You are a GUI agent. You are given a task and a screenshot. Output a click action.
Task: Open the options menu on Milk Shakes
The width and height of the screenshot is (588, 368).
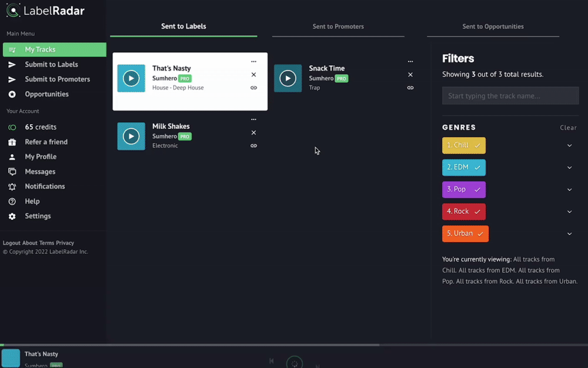(253, 119)
